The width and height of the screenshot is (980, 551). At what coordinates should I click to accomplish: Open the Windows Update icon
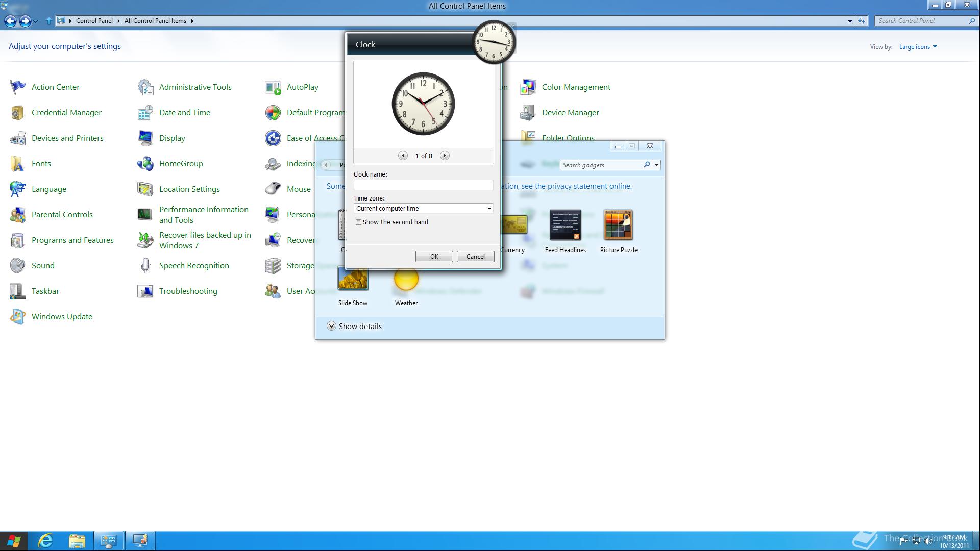pyautogui.click(x=18, y=317)
